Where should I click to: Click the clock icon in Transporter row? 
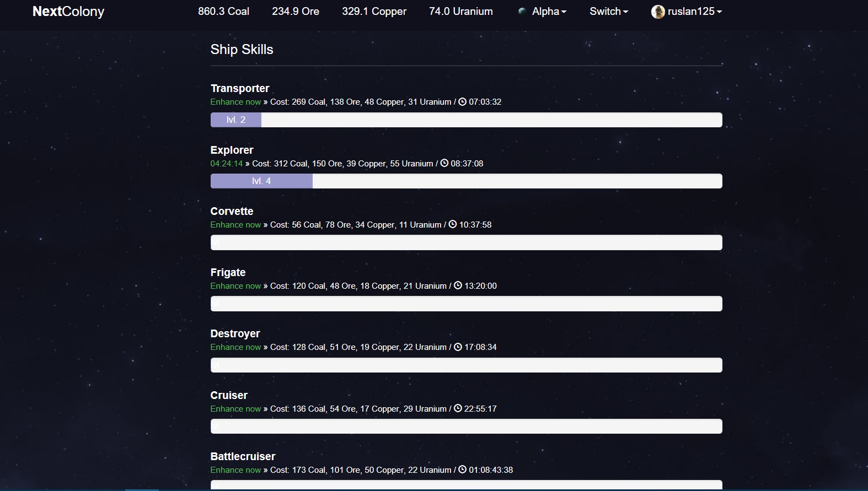coord(462,102)
